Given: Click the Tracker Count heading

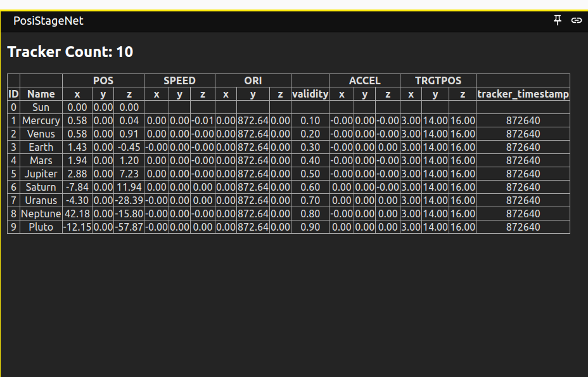Looking at the screenshot, I should point(69,52).
